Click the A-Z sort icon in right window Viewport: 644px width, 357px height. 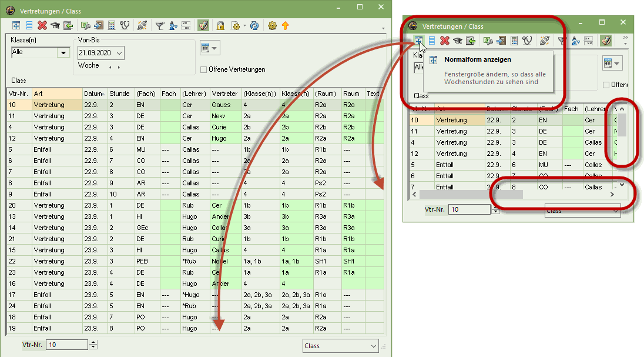[x=575, y=41]
